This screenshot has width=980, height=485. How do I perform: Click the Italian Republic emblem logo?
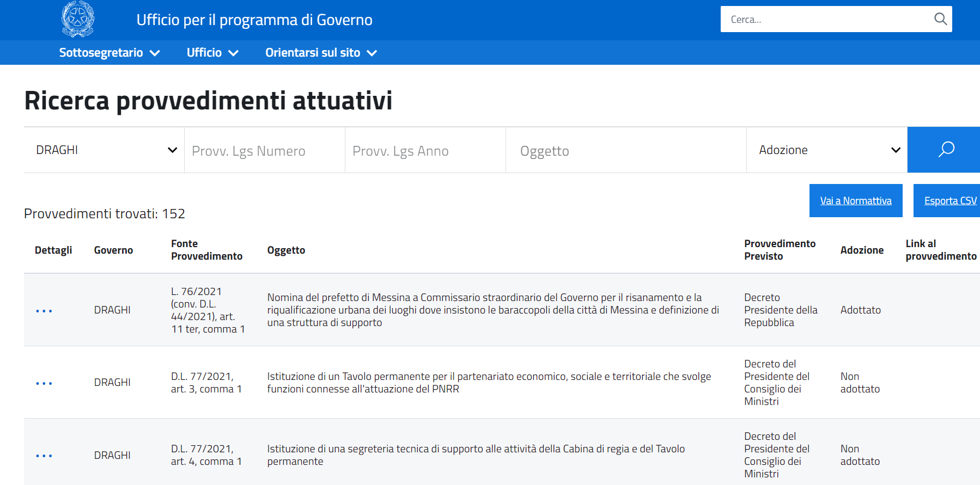click(x=78, y=19)
